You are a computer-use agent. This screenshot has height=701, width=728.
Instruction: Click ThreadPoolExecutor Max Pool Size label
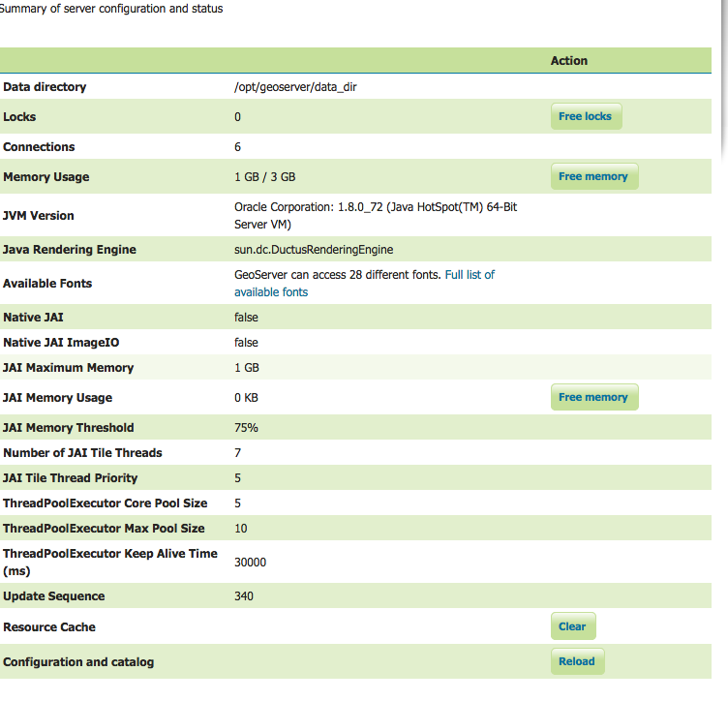tap(104, 529)
